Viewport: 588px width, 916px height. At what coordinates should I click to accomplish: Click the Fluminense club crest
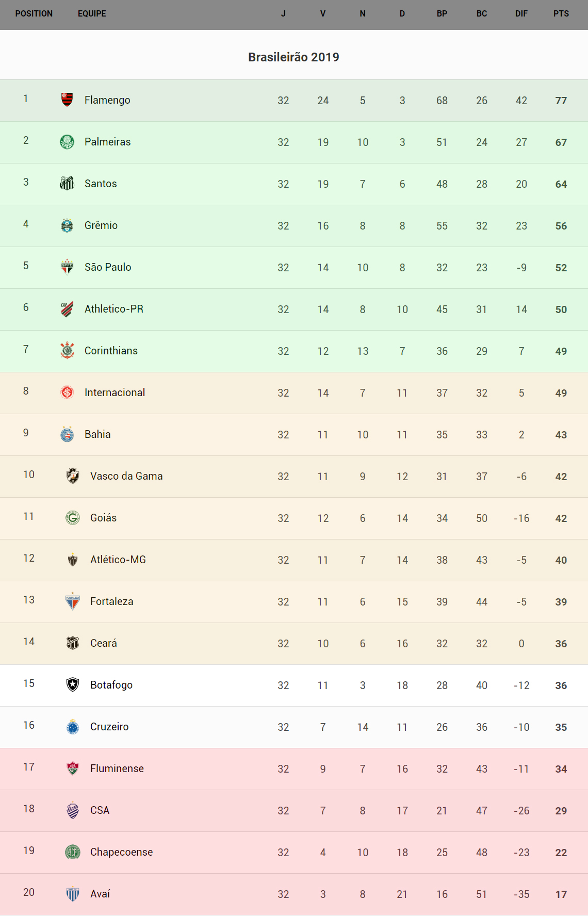(x=73, y=768)
